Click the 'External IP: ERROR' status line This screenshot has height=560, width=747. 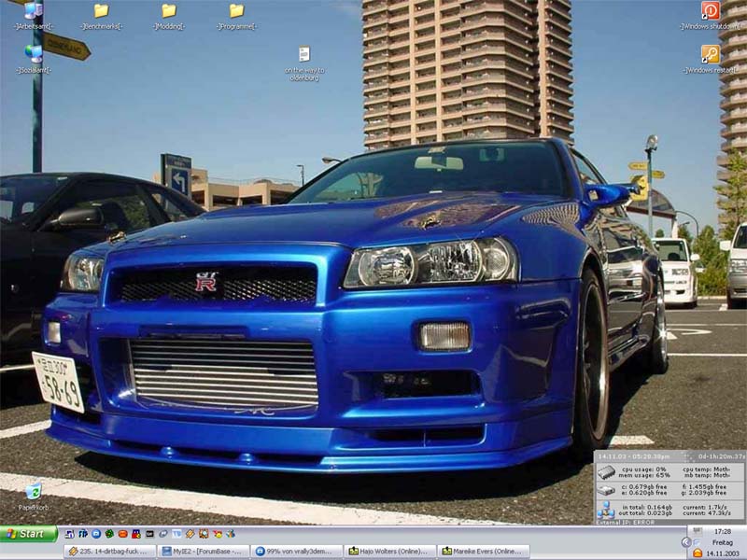(x=626, y=523)
